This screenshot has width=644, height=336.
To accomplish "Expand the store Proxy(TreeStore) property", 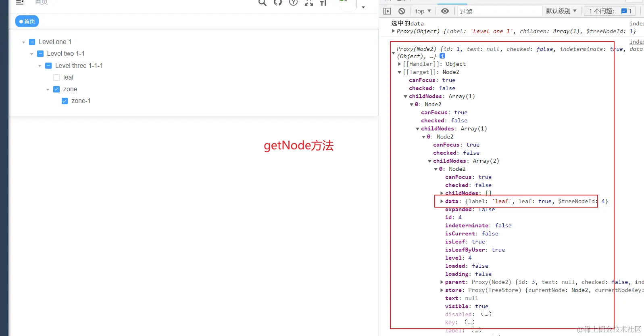I will click(442, 290).
